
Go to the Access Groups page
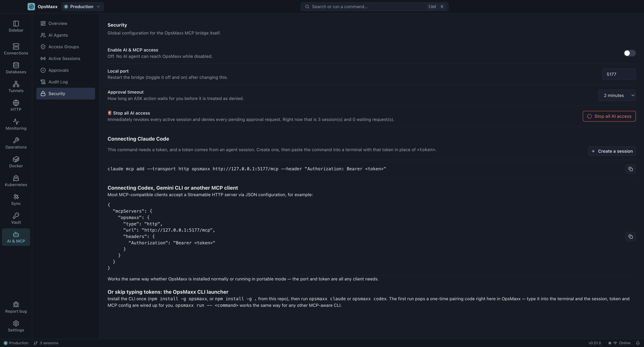[66, 47]
